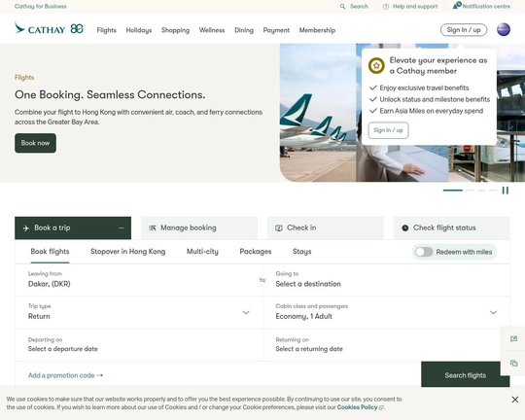Open Cathay for Business link

click(x=41, y=7)
